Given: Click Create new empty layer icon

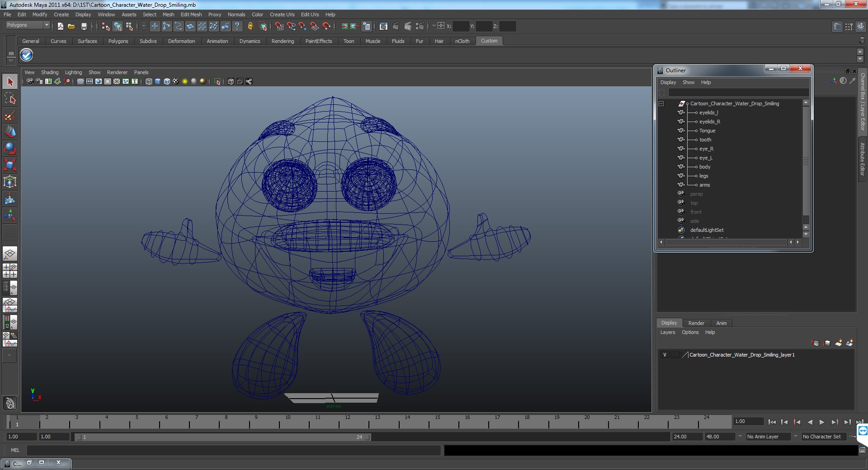Looking at the screenshot, I should [838, 343].
